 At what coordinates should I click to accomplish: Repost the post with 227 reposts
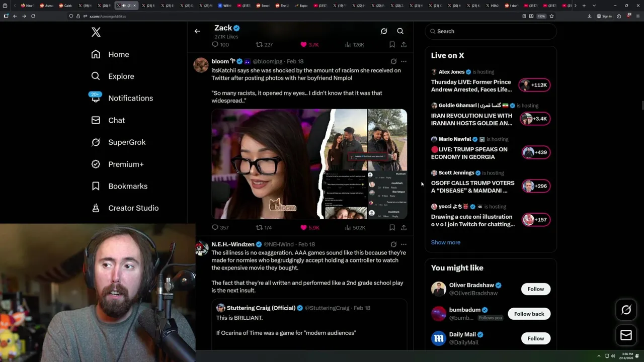tap(264, 45)
